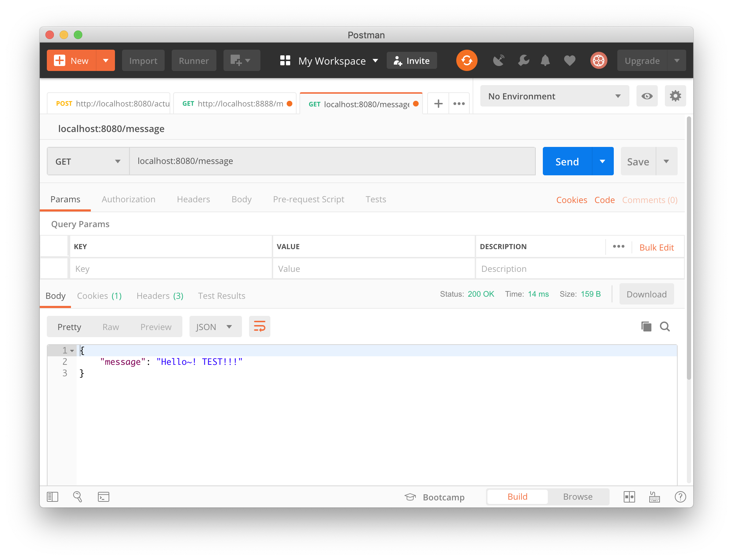Image resolution: width=733 pixels, height=560 pixels.
Task: Click the sync status icon
Action: point(467,60)
